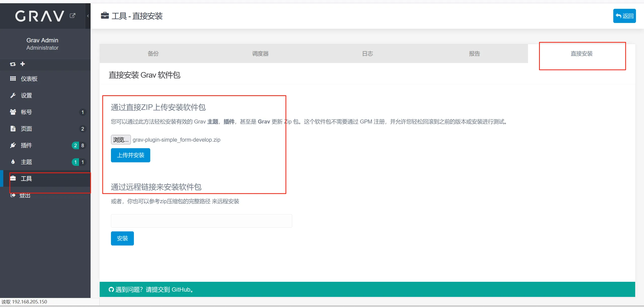Click the refresh arrows icon under Grav Admin
Screen dimensions: 644x307
point(13,64)
